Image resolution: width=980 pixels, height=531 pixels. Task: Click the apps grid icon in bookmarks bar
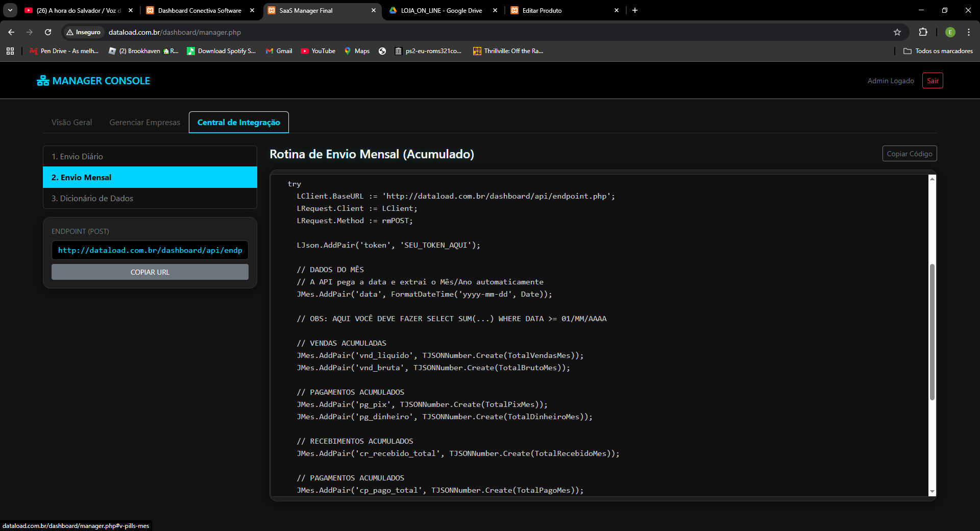(x=10, y=51)
